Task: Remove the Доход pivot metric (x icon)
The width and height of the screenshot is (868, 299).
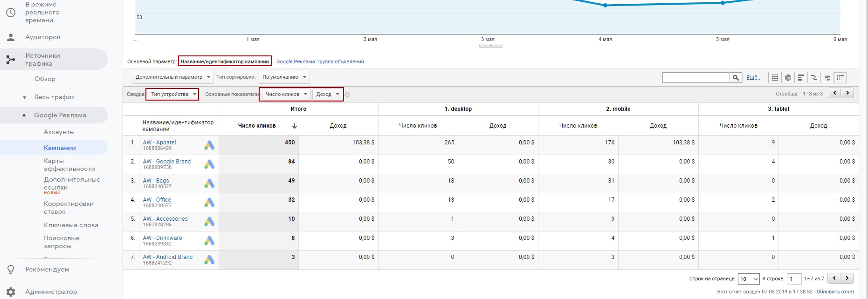Action: pyautogui.click(x=347, y=95)
